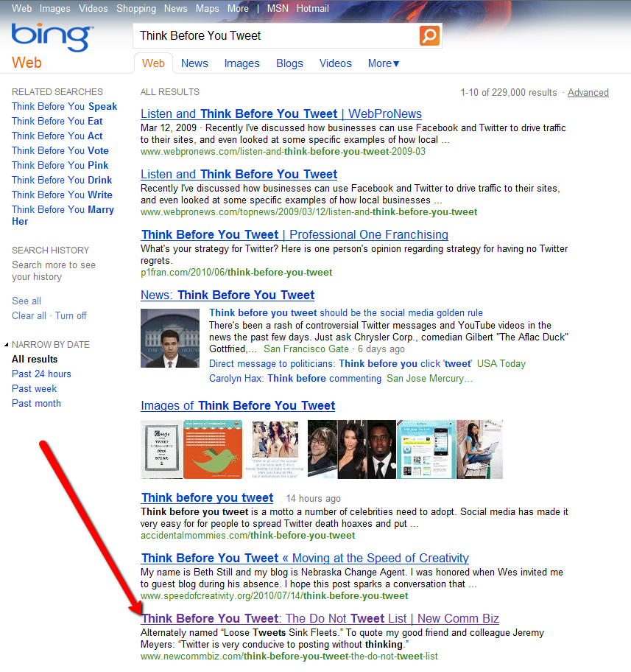Open the '14 hours ago' result 'Think before you tweet'

208,497
